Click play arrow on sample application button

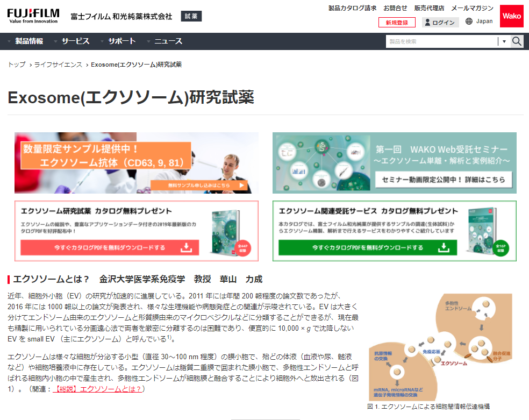click(241, 185)
